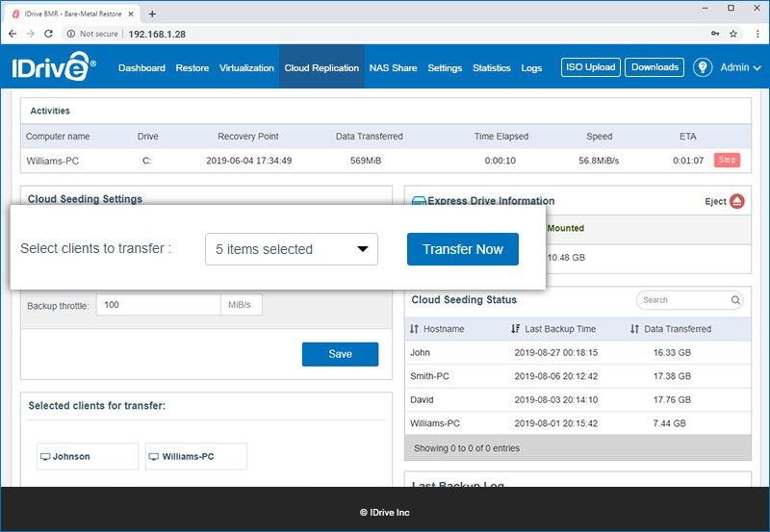Sort by Hostname column arrows
The image size is (770, 532).
[x=414, y=329]
